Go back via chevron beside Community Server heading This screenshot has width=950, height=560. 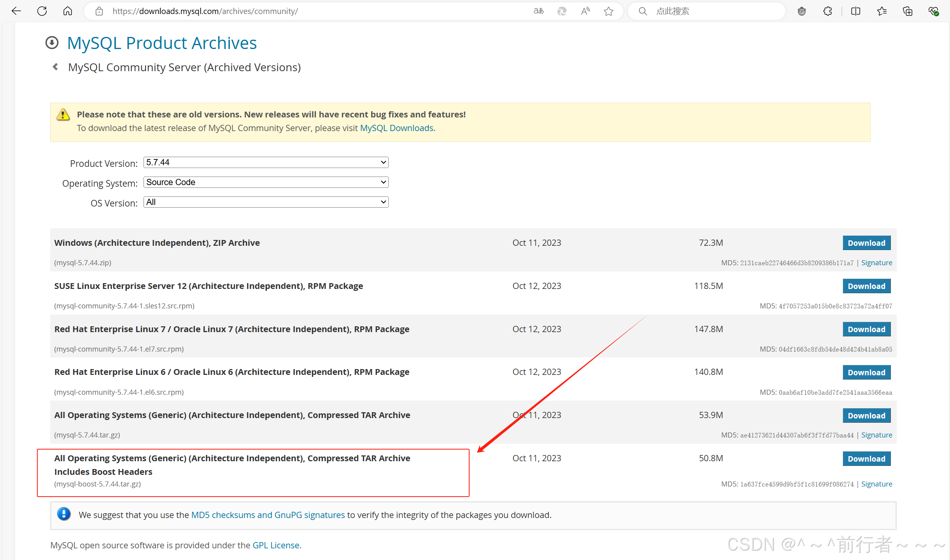(56, 67)
